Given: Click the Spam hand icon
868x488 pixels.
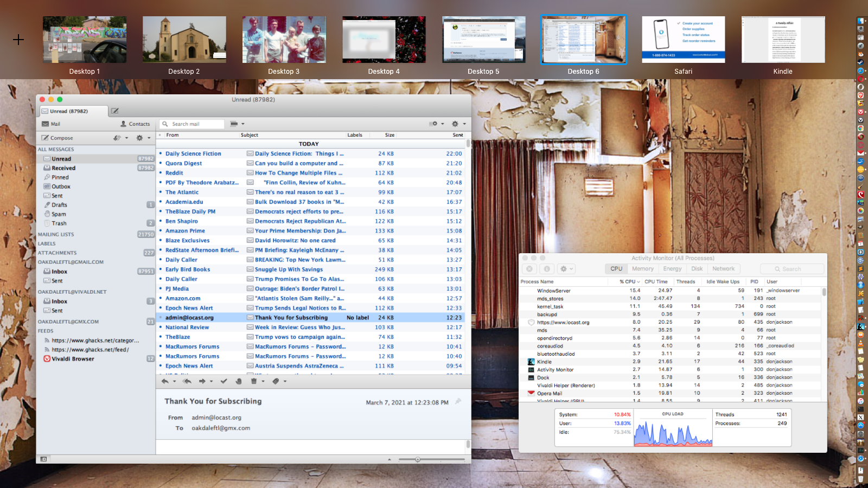Looking at the screenshot, I should click(x=239, y=381).
